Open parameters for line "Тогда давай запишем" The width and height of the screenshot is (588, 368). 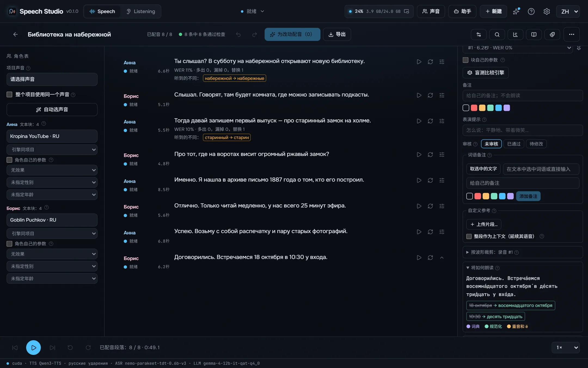[x=442, y=121]
